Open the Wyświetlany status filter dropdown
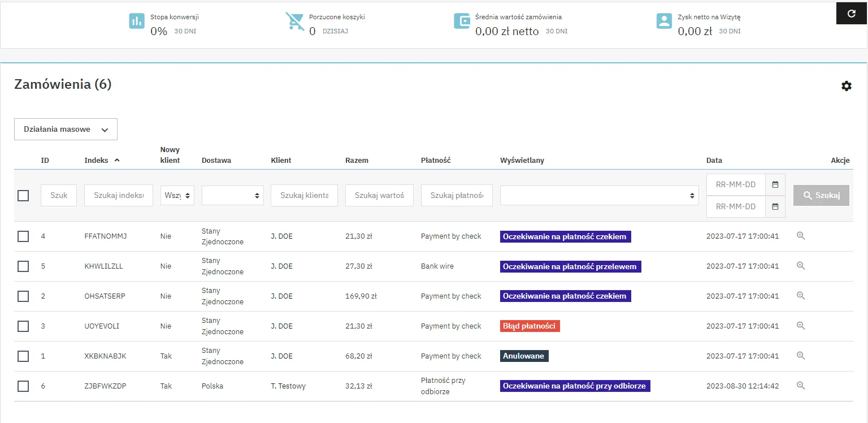The width and height of the screenshot is (868, 423). (x=599, y=196)
